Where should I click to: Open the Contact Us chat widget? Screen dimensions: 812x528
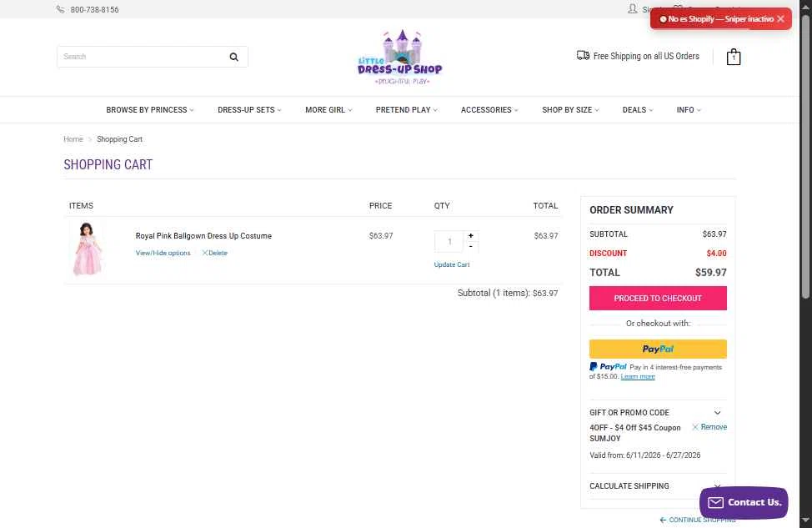click(x=744, y=502)
